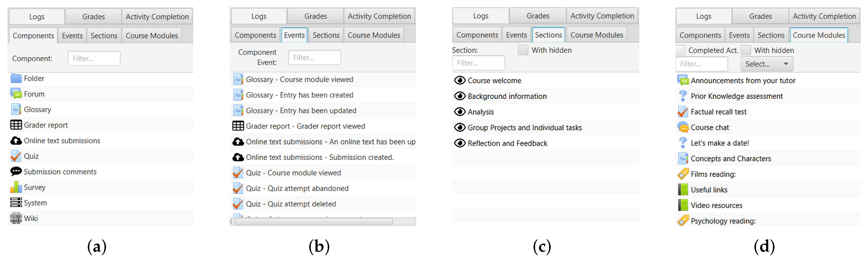
Task: Click the Component filter input field
Action: [94, 58]
